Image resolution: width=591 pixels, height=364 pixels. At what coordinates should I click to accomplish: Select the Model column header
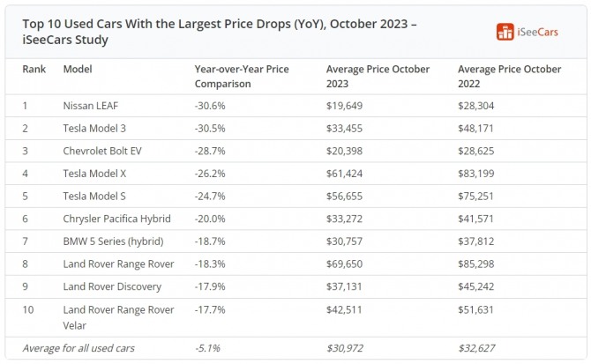tap(78, 69)
